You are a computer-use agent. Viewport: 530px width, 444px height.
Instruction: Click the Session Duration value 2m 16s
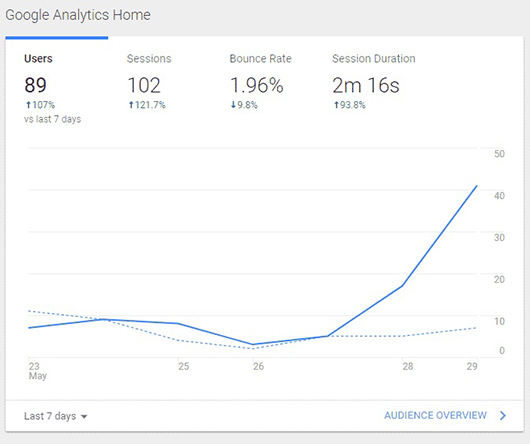366,85
